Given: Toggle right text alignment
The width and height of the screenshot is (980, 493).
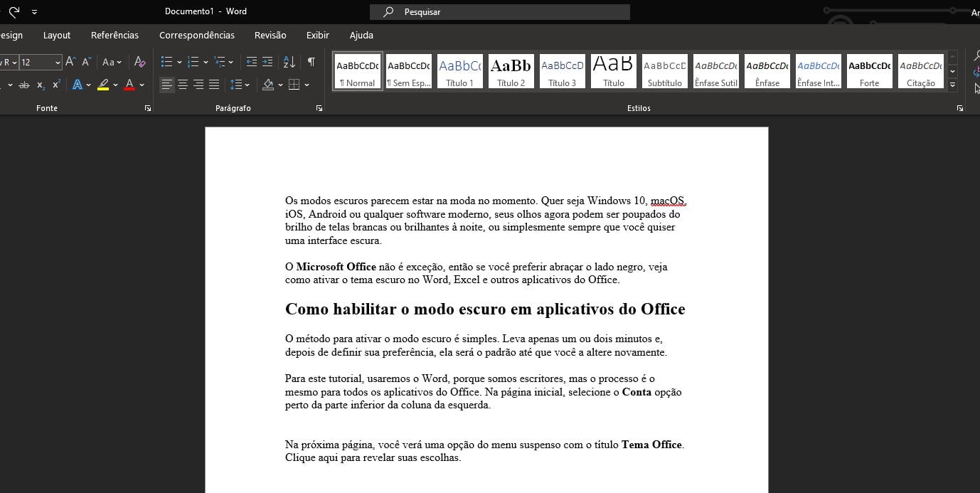Looking at the screenshot, I should [198, 85].
